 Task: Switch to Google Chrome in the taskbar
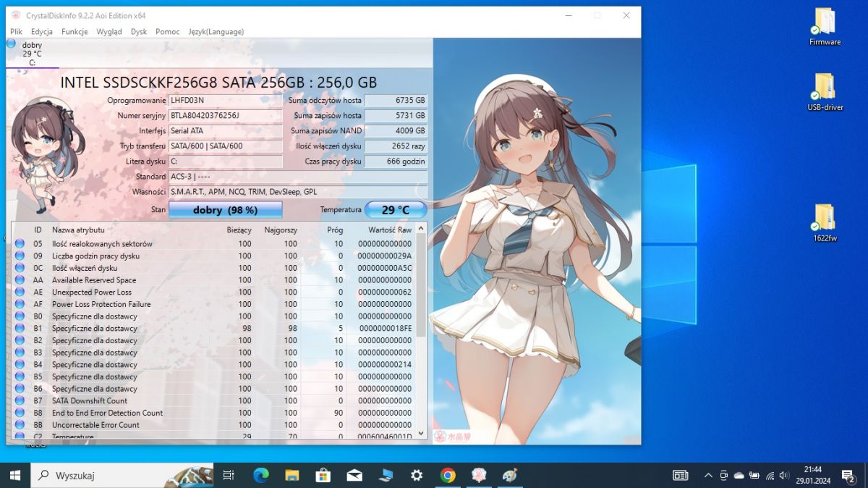coord(448,475)
